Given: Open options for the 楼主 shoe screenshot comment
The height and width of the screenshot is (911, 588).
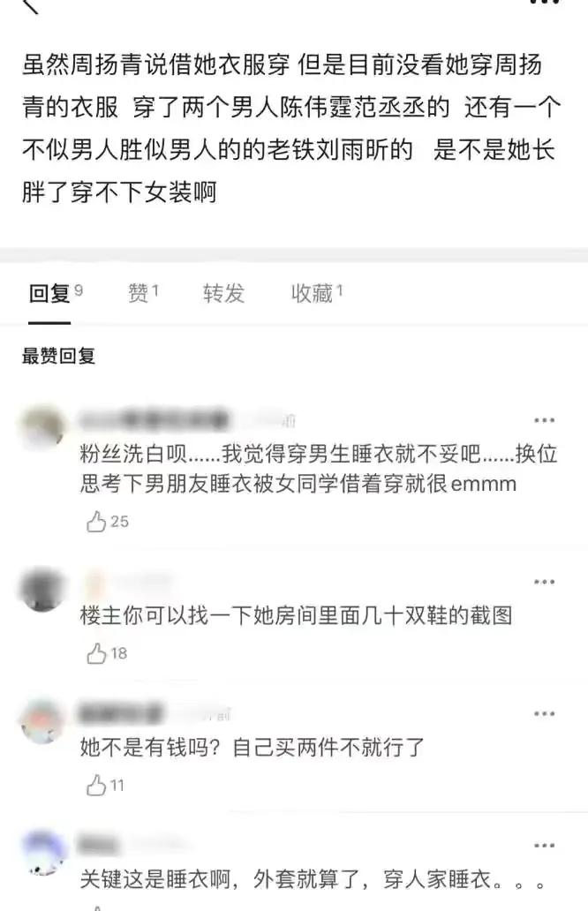Looking at the screenshot, I should coord(545,582).
